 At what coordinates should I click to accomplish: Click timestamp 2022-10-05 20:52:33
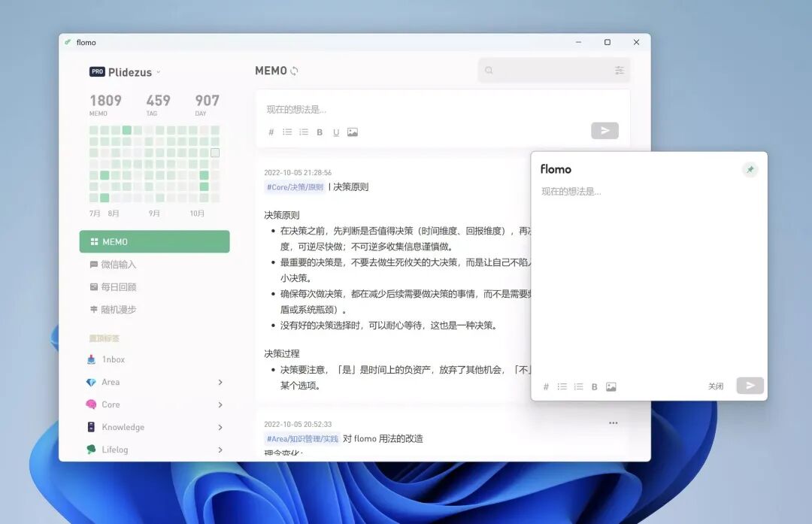298,424
